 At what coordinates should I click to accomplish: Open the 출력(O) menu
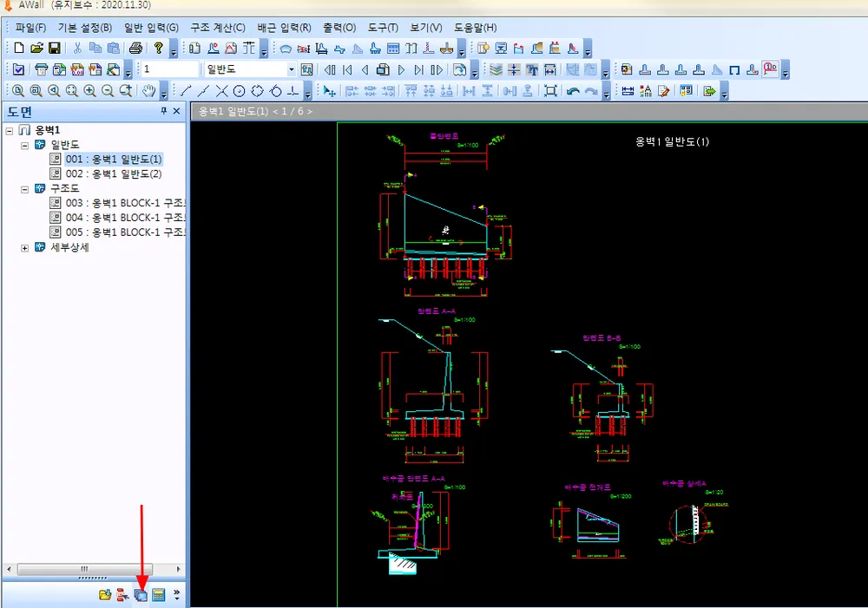(339, 28)
